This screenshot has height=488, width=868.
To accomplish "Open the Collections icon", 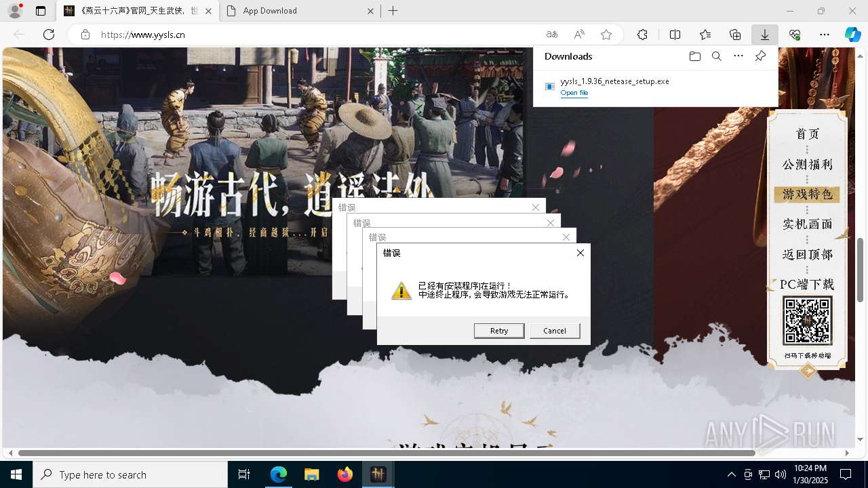I will coord(735,35).
